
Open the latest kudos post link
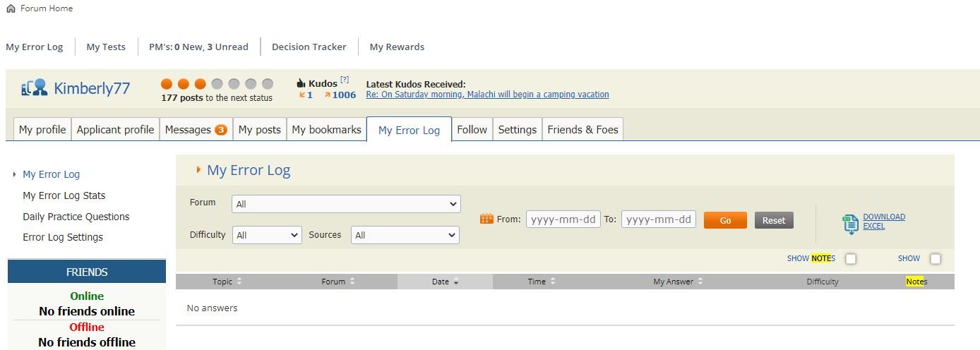(x=487, y=95)
